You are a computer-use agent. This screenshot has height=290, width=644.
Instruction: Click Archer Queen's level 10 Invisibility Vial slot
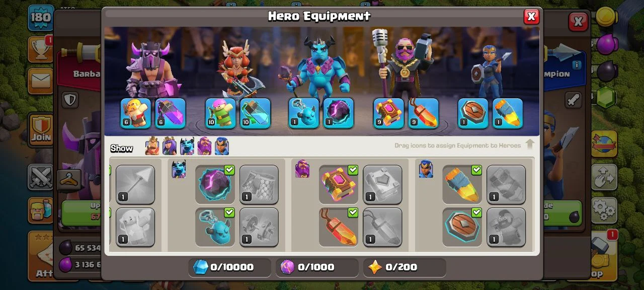(x=255, y=113)
